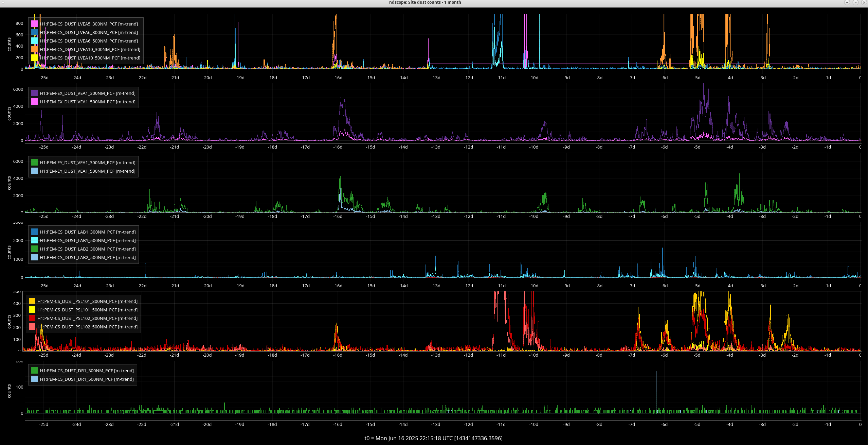This screenshot has height=445, width=868.
Task: Click the -4d tick under the EY_DUST plot
Action: coord(730,217)
